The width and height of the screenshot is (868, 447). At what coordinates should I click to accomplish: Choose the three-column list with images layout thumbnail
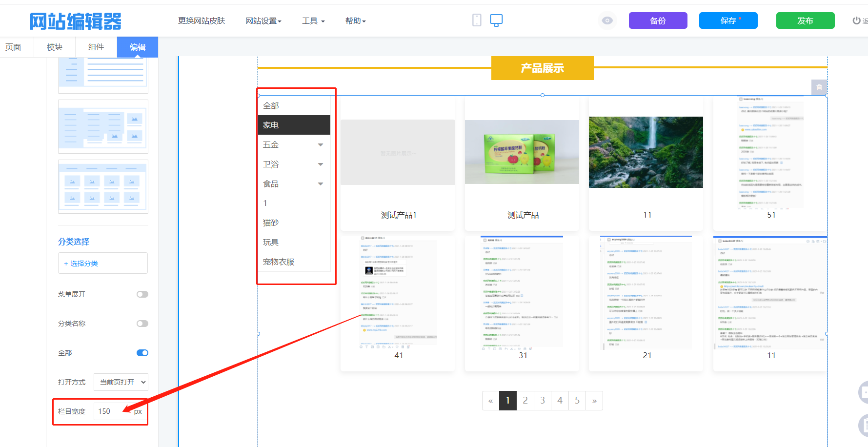click(x=103, y=127)
